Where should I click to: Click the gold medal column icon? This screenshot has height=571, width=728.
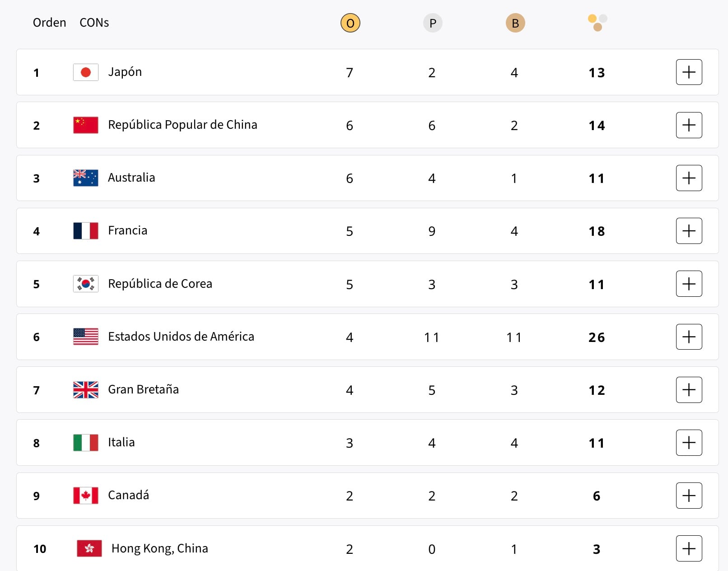tap(350, 23)
